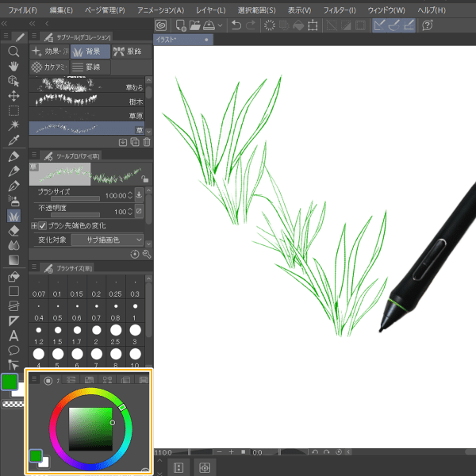Click the Open folder icon
Image resolution: width=476 pixels, height=476 pixels.
(x=195, y=25)
